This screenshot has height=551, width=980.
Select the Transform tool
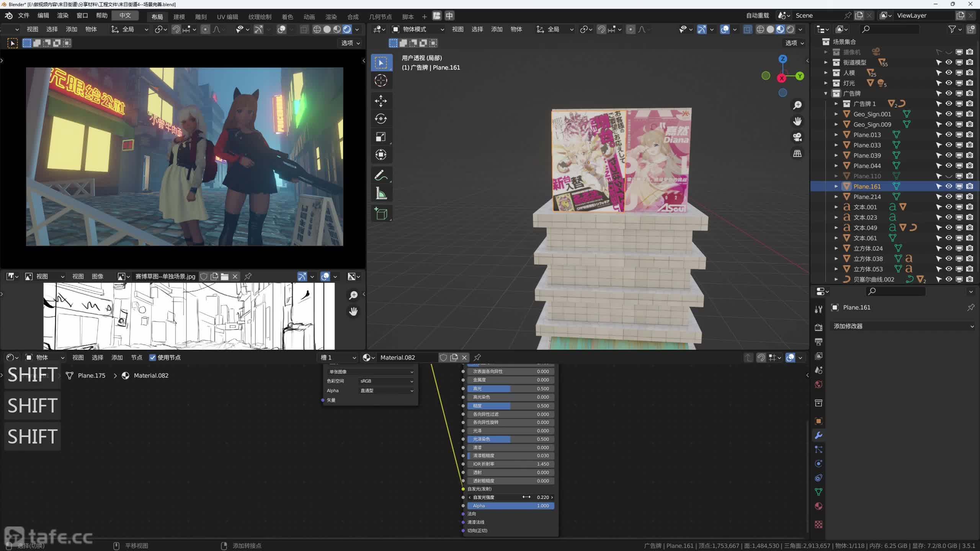coord(381,155)
